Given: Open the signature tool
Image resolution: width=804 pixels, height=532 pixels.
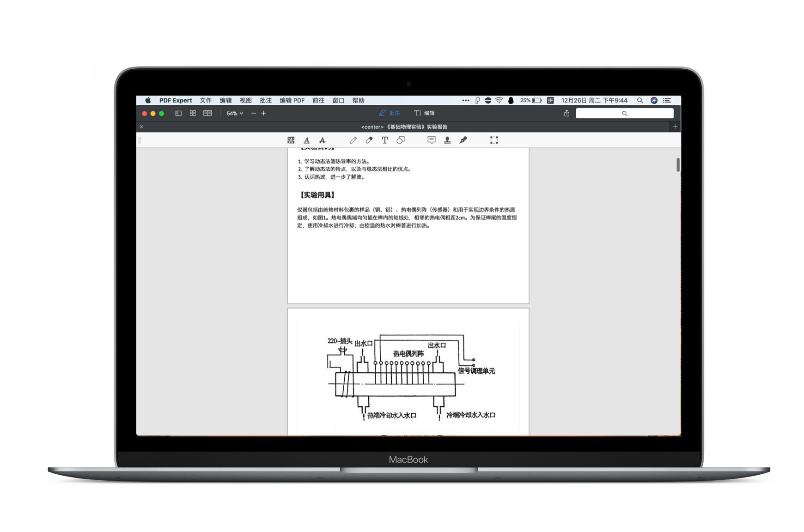Looking at the screenshot, I should click(463, 140).
